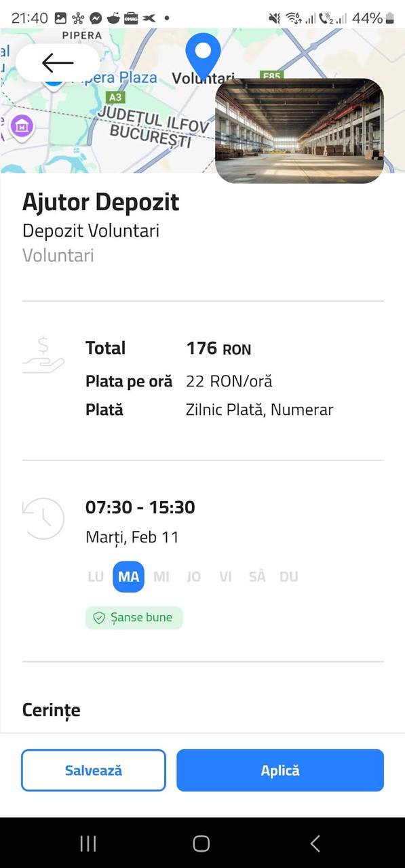Select the LU day chip
The width and height of the screenshot is (405, 868).
click(x=96, y=577)
